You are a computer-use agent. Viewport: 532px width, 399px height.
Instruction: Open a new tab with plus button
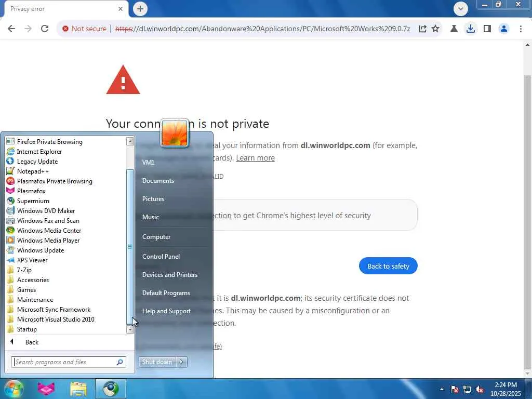click(140, 9)
